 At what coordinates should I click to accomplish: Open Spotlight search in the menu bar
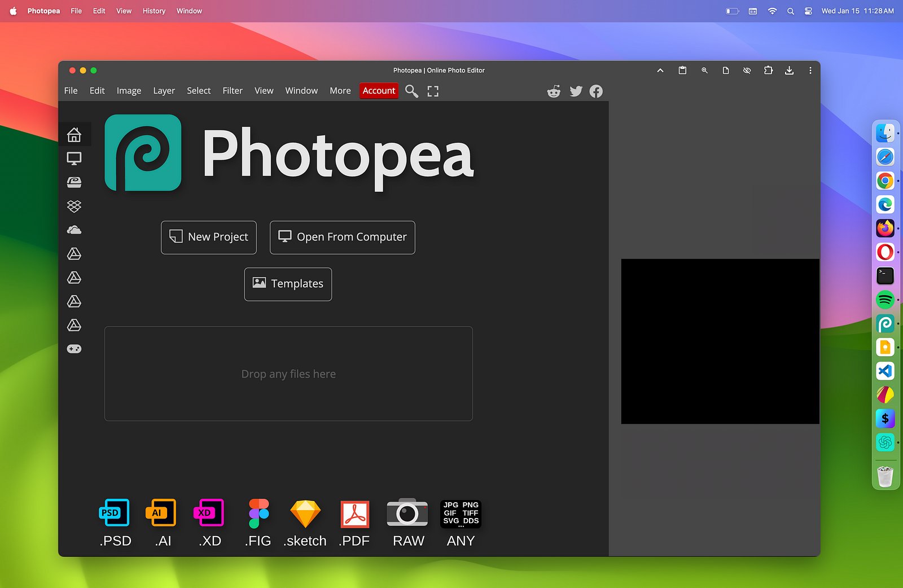791,11
